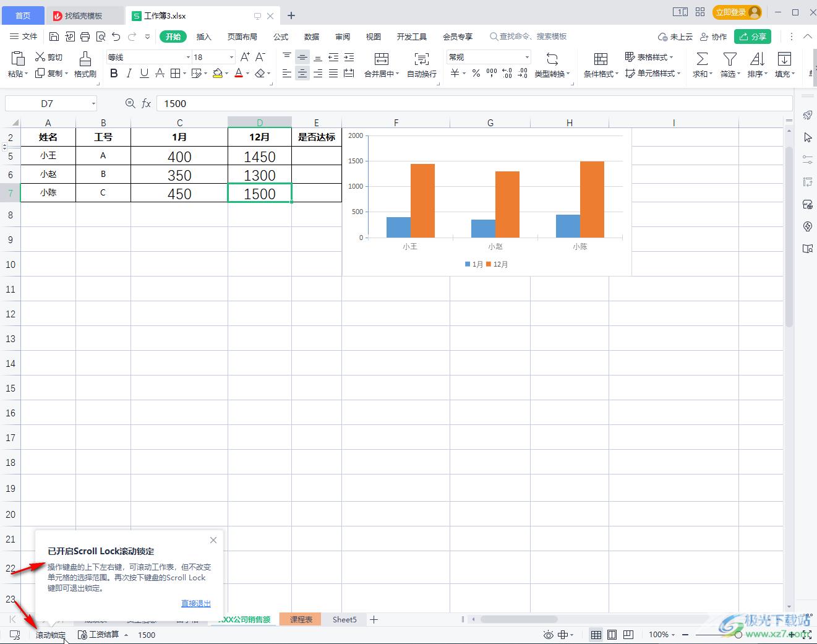The image size is (817, 644).
Task: Click the formula bar input showing 1500
Action: [x=474, y=103]
